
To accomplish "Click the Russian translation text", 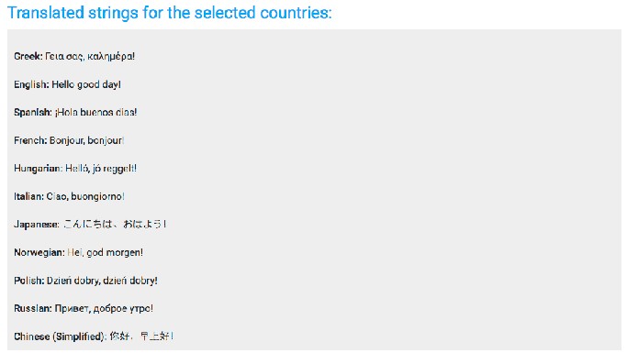I will tap(104, 308).
